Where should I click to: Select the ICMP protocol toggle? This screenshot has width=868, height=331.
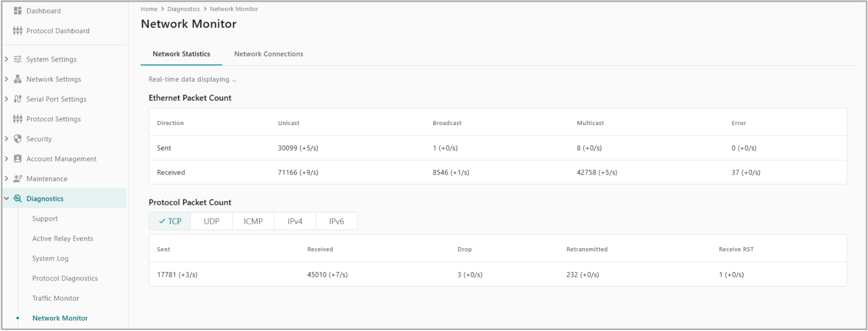click(x=253, y=221)
